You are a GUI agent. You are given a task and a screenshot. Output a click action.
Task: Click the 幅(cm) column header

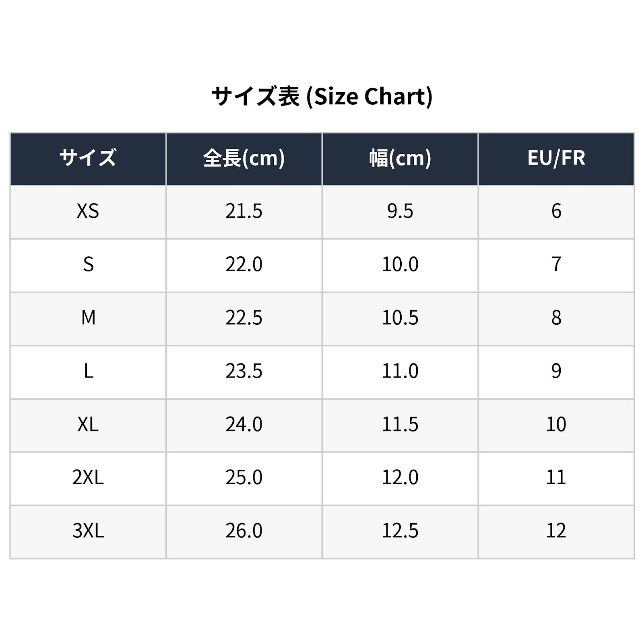tap(400, 159)
